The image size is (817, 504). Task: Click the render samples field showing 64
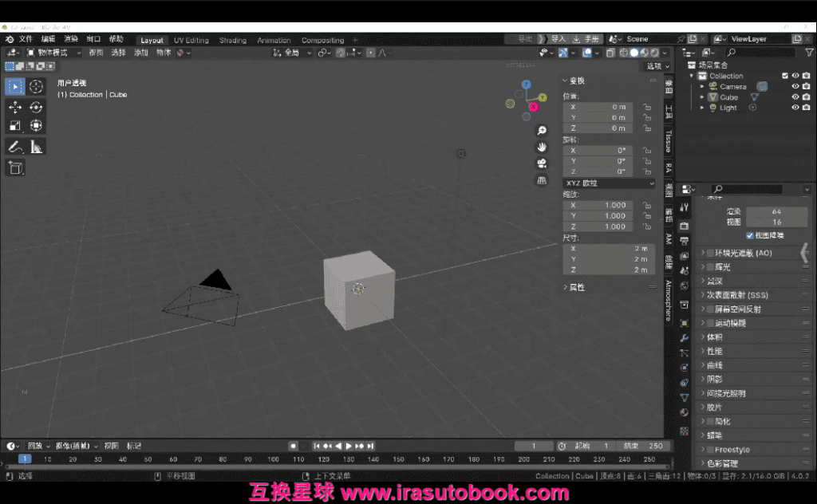(777, 211)
